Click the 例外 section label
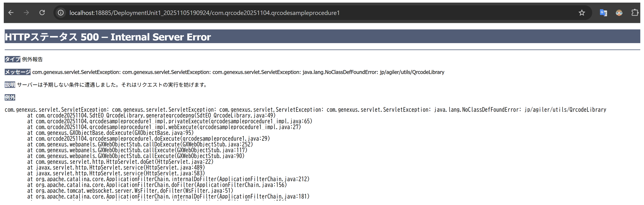The image size is (644, 205). coord(9,98)
